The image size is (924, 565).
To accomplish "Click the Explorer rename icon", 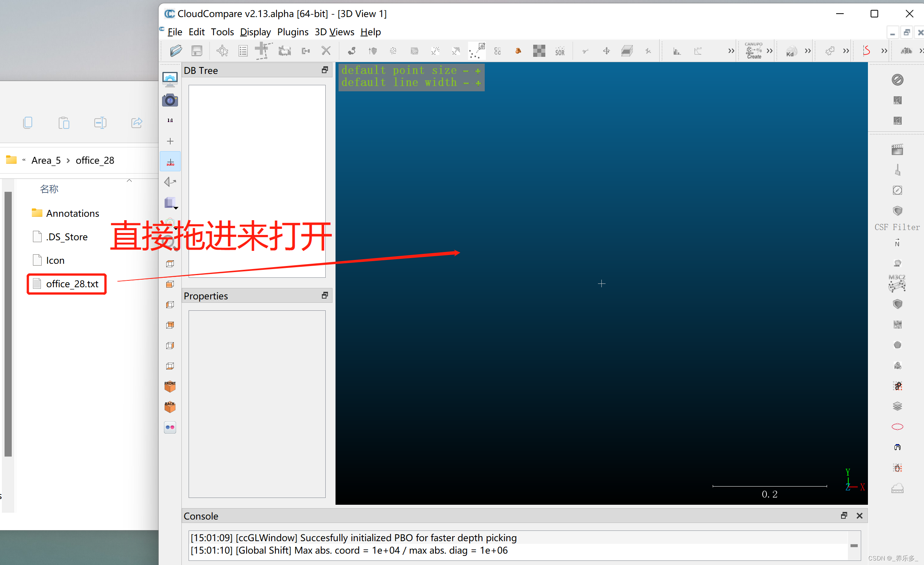I will (x=100, y=122).
